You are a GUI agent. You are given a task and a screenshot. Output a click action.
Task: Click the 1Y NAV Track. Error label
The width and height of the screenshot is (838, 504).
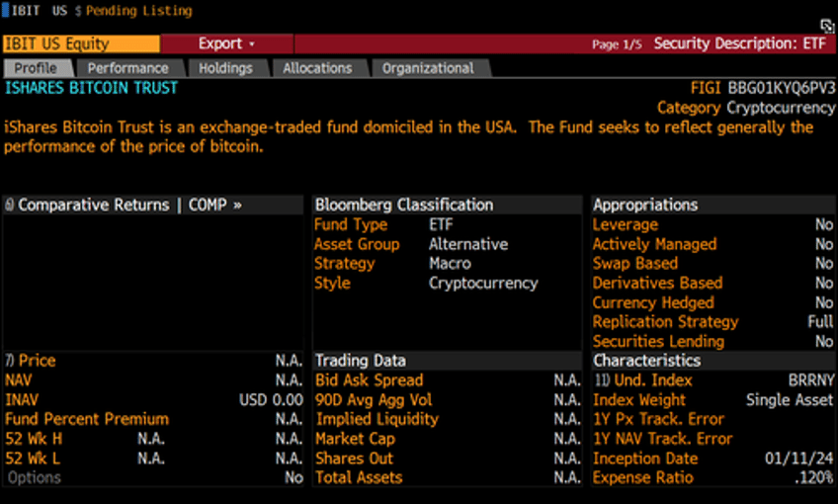(663, 440)
